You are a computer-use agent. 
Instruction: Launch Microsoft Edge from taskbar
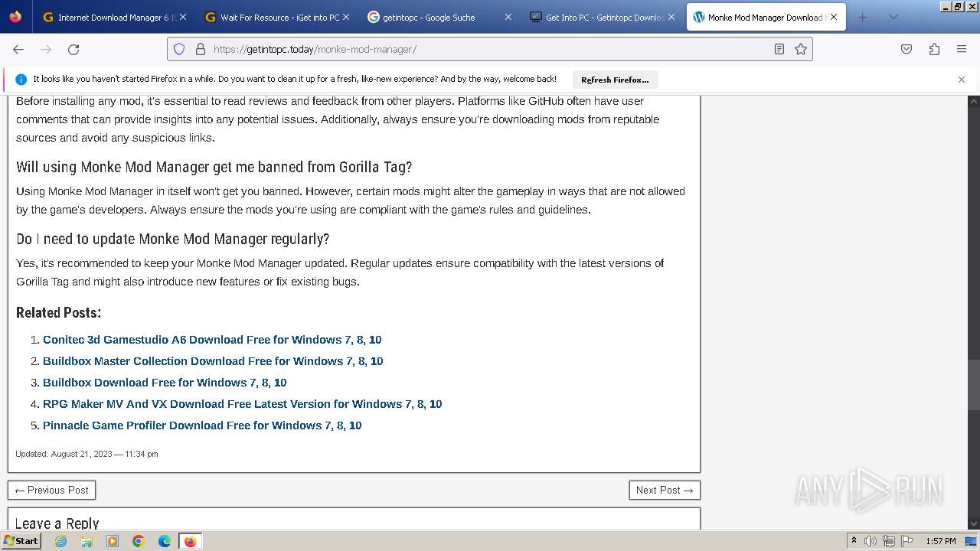(x=165, y=541)
